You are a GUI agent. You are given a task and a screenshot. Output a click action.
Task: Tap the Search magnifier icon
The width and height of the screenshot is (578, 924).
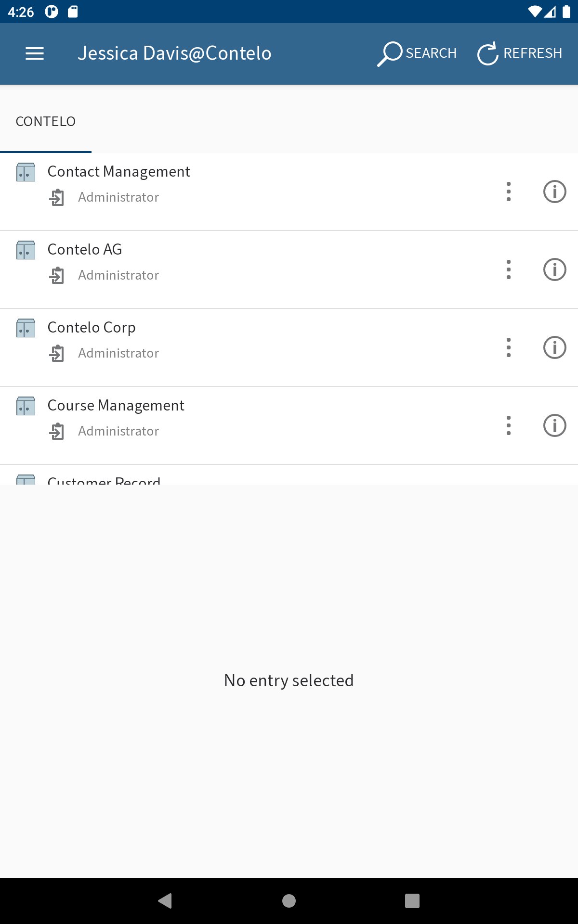point(389,53)
